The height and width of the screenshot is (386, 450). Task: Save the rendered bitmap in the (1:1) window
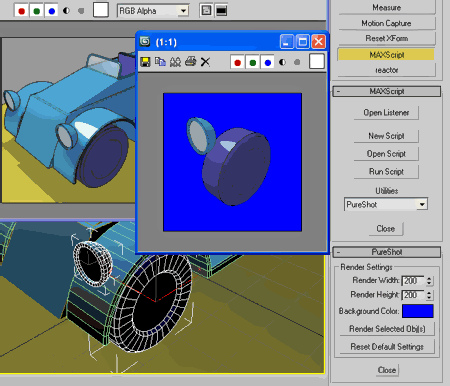pyautogui.click(x=145, y=62)
